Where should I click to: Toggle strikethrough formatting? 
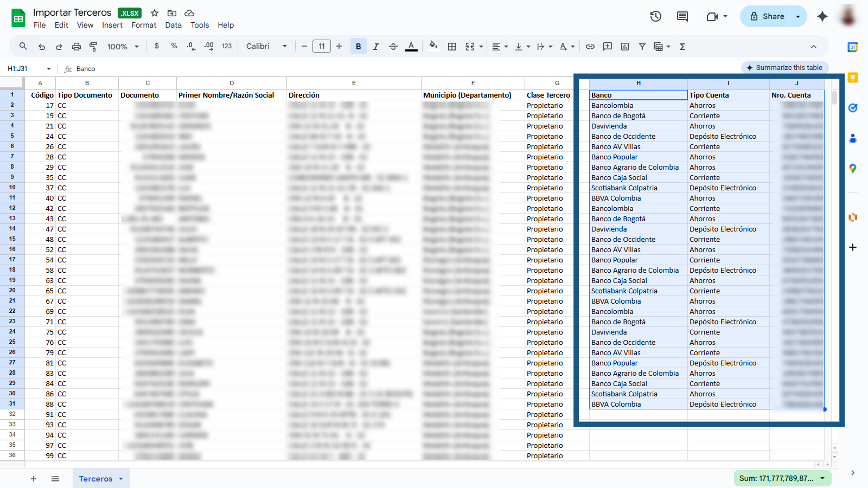[393, 47]
